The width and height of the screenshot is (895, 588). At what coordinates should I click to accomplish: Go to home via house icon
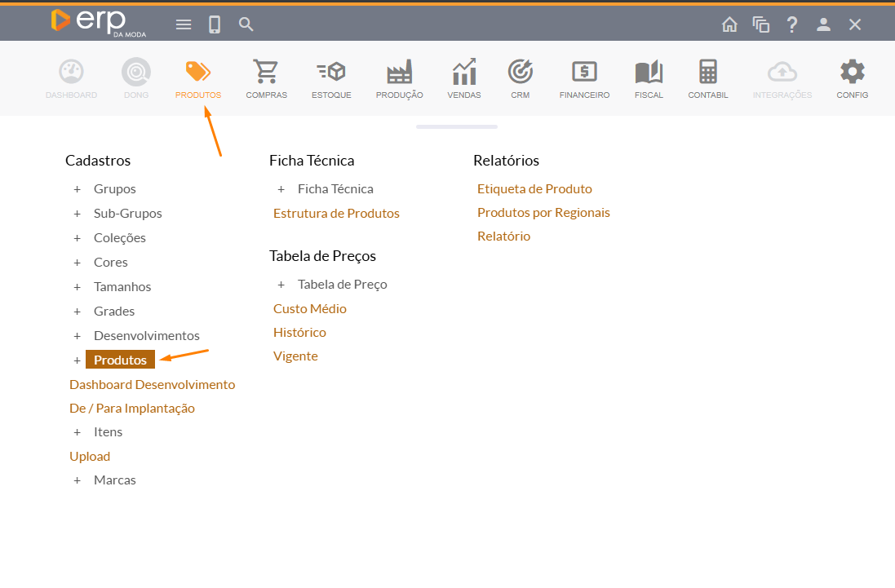[729, 24]
